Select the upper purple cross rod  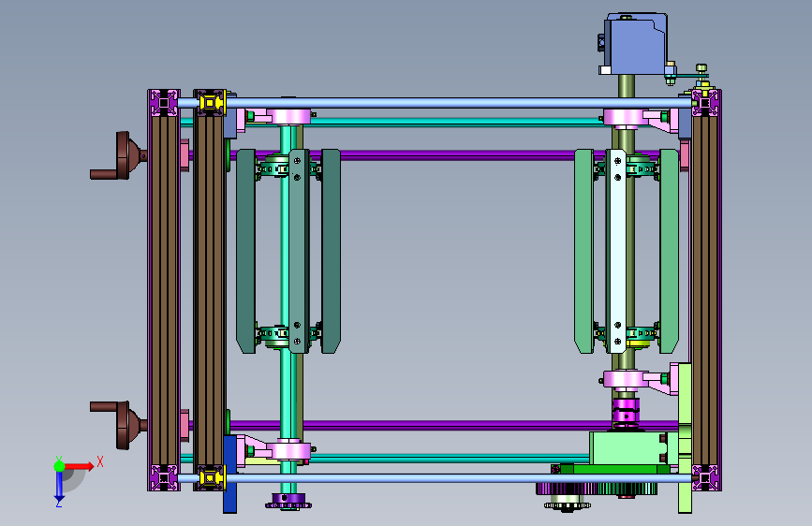click(x=456, y=154)
